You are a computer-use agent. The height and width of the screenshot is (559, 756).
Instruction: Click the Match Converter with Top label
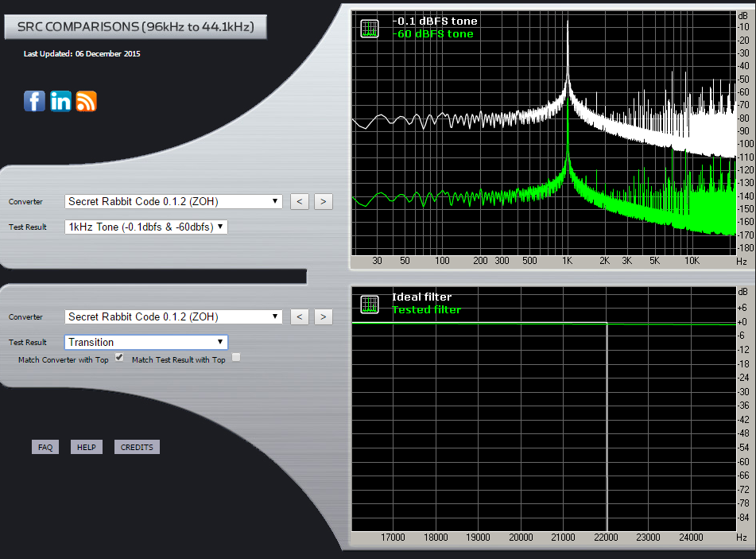coord(63,359)
